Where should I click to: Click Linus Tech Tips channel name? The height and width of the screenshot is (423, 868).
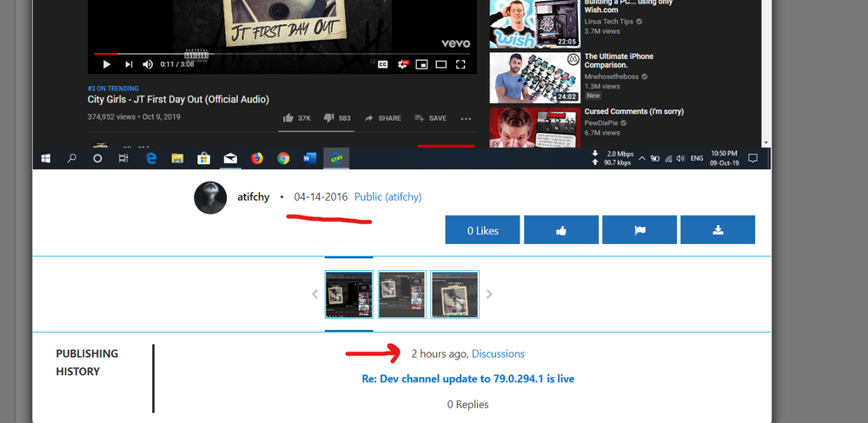[x=609, y=22]
